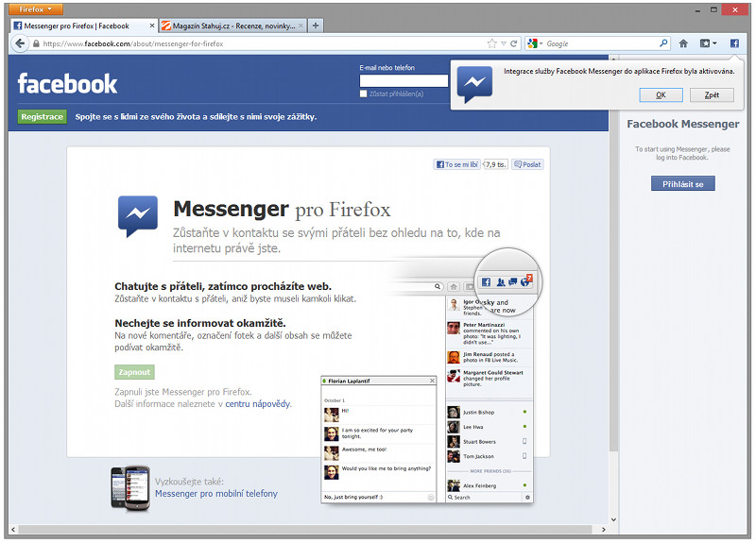
Task: Click Zpět in the activation popup
Action: click(x=712, y=95)
